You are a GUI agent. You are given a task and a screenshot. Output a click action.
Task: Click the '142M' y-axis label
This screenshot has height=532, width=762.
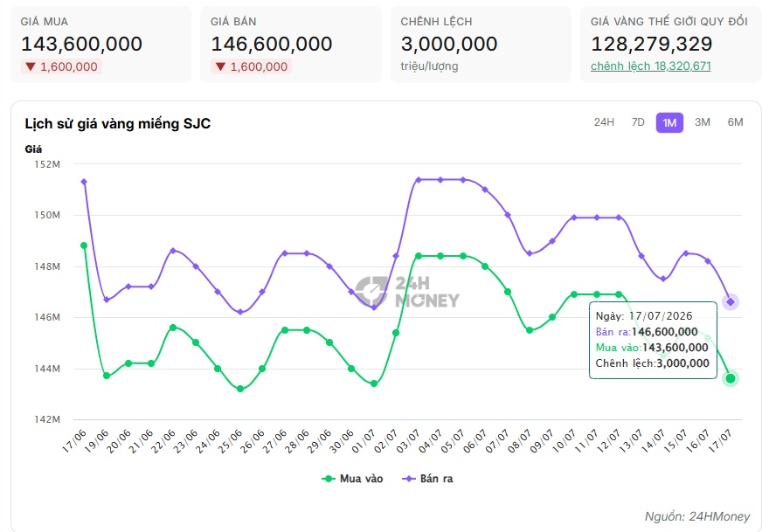click(x=47, y=419)
